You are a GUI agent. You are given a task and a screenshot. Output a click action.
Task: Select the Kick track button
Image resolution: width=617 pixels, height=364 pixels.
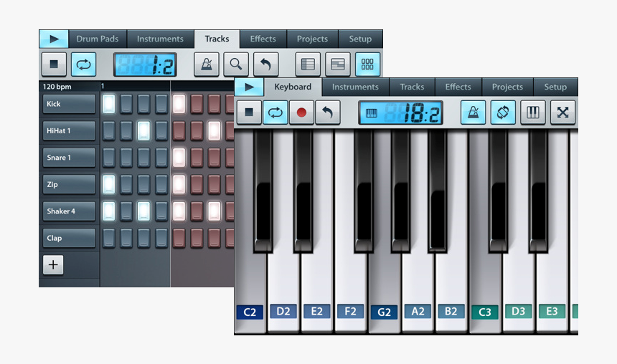click(69, 104)
